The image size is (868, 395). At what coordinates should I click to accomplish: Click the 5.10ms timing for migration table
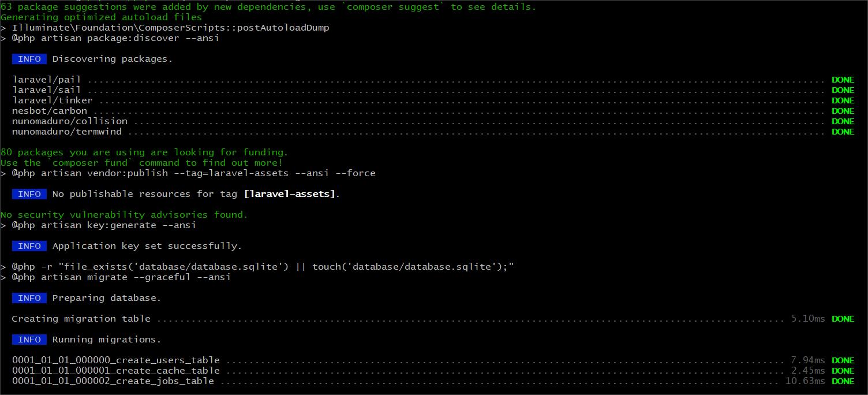point(808,319)
